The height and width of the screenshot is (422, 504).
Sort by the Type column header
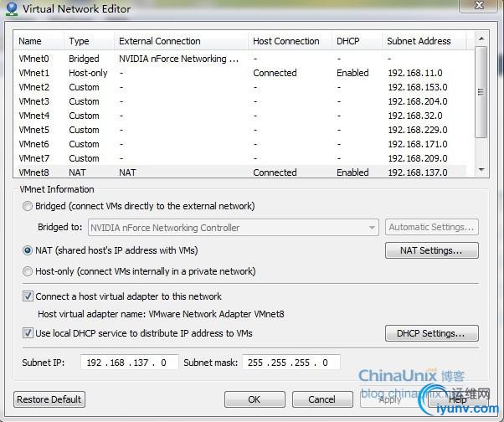(89, 41)
